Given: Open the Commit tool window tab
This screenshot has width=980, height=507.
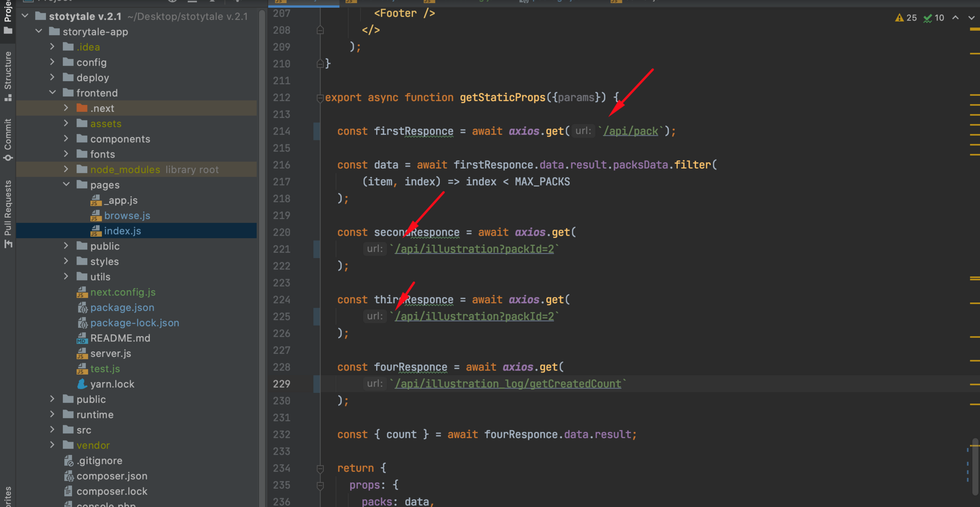Looking at the screenshot, I should pos(8,140).
